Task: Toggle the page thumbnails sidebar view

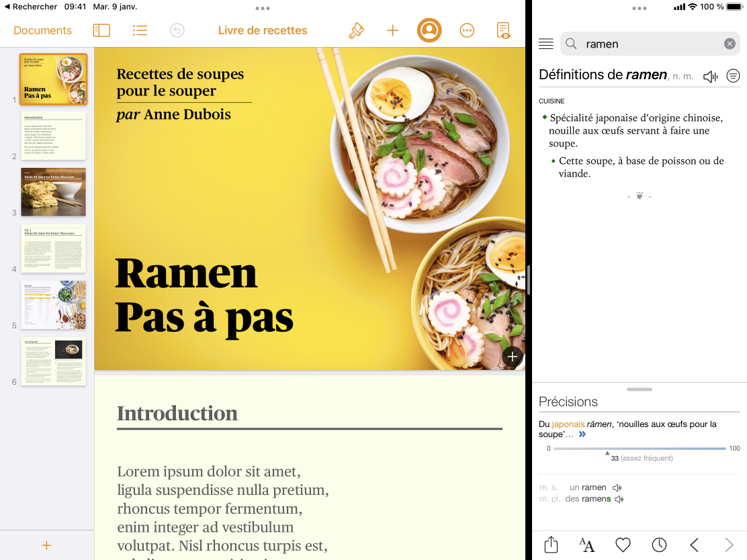Action: point(101,30)
